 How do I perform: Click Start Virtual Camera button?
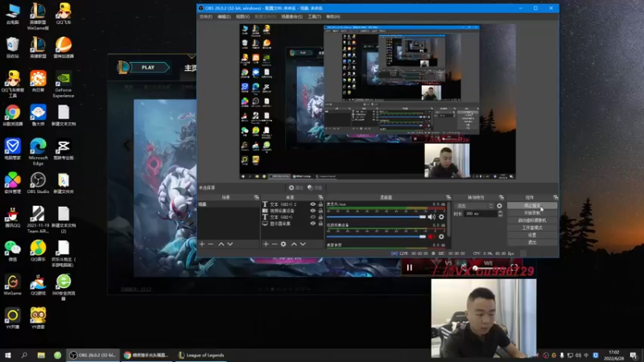click(x=532, y=220)
